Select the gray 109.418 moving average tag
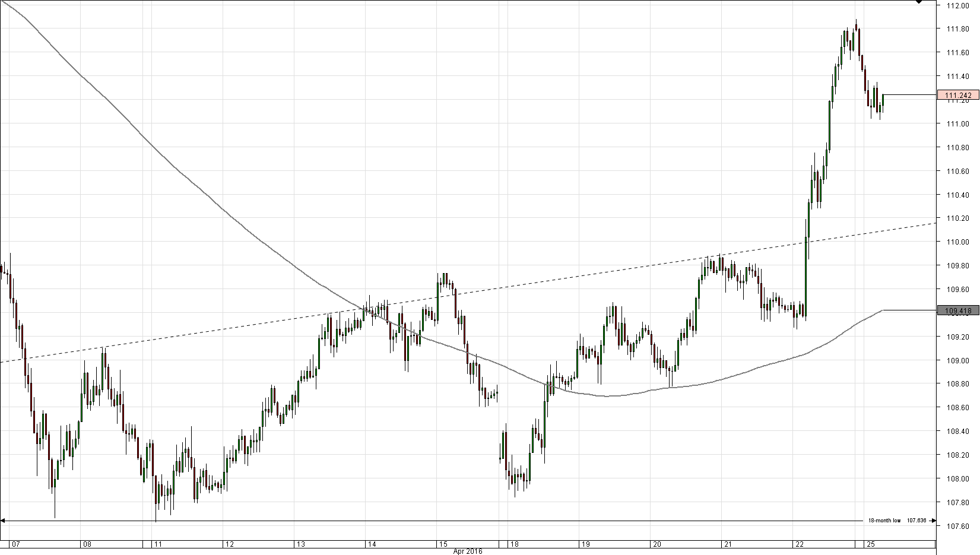This screenshot has width=980, height=555. [x=957, y=310]
